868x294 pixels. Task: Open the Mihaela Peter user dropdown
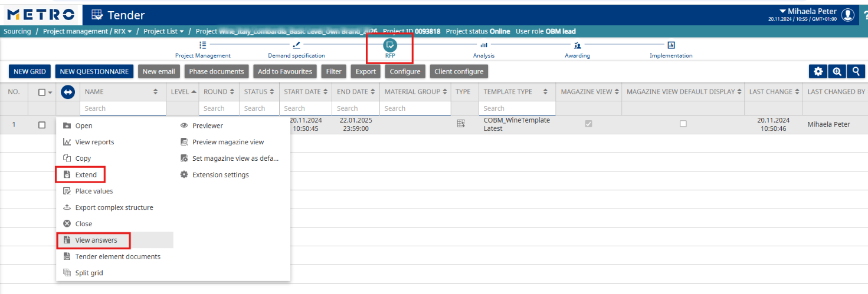point(807,11)
